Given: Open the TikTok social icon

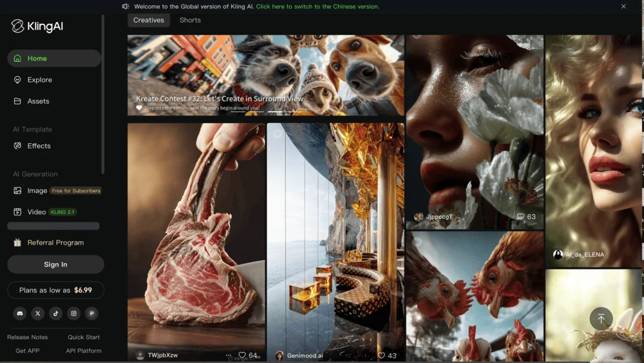Looking at the screenshot, I should 56,313.
